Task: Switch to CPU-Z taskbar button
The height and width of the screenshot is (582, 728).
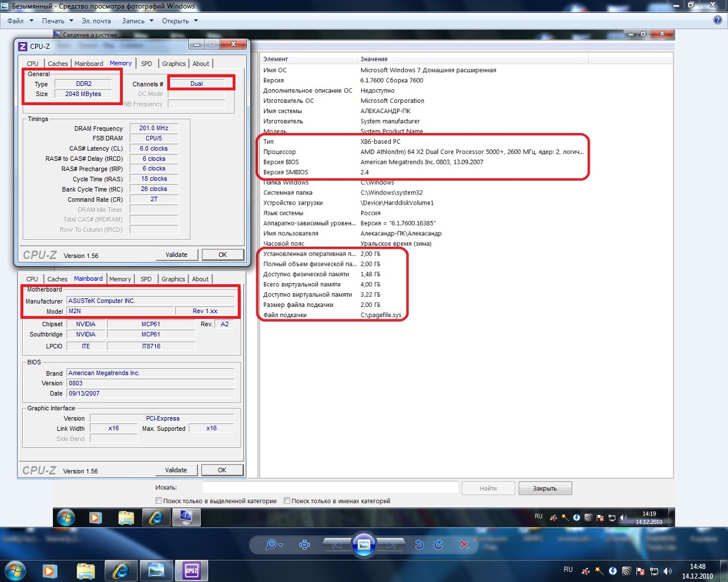Action: [191, 571]
